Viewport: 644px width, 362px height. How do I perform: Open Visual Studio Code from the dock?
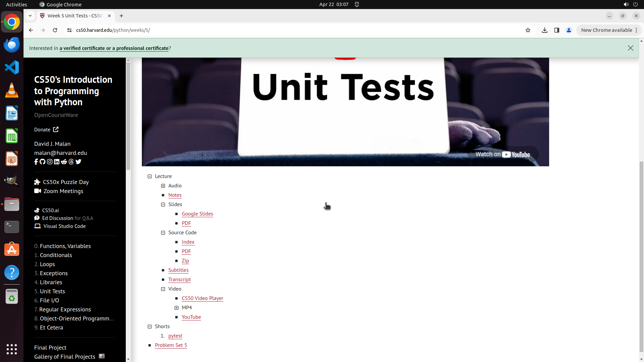point(12,67)
